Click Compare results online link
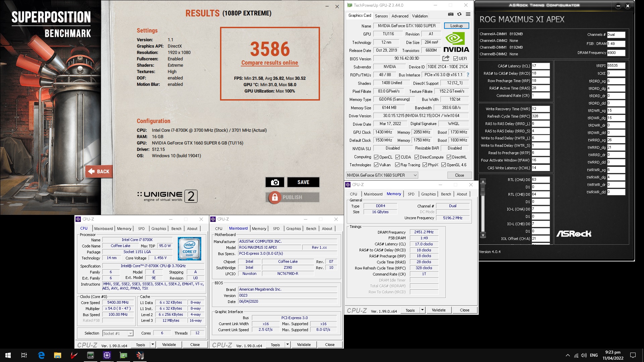This screenshot has height=362, width=644. pos(270,63)
